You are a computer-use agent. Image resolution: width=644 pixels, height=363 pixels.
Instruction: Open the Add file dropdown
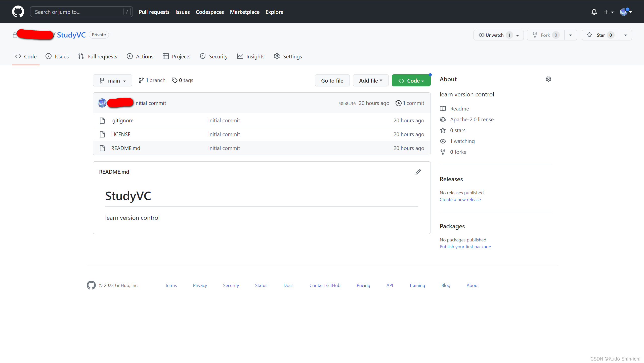(x=370, y=81)
